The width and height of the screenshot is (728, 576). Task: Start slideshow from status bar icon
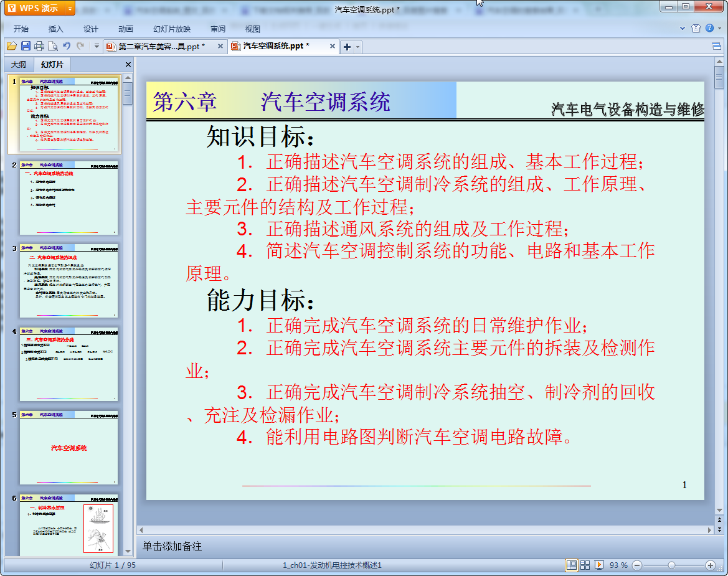coord(599,565)
